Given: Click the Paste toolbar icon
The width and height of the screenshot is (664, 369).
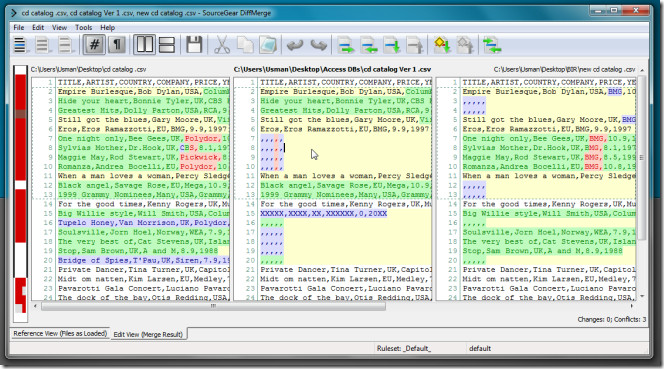Looking at the screenshot, I should tap(268, 45).
